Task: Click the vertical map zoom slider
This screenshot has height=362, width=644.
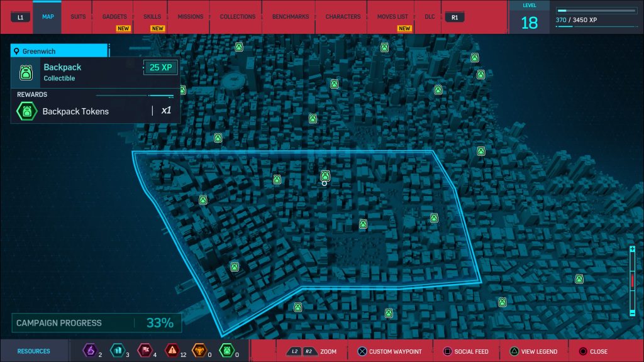Action: (x=633, y=281)
